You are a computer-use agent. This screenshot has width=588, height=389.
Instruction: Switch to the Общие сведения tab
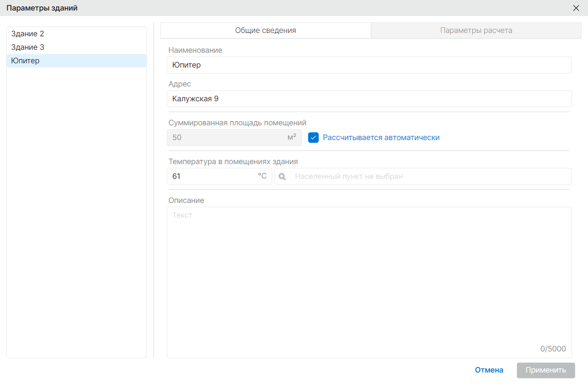point(266,30)
